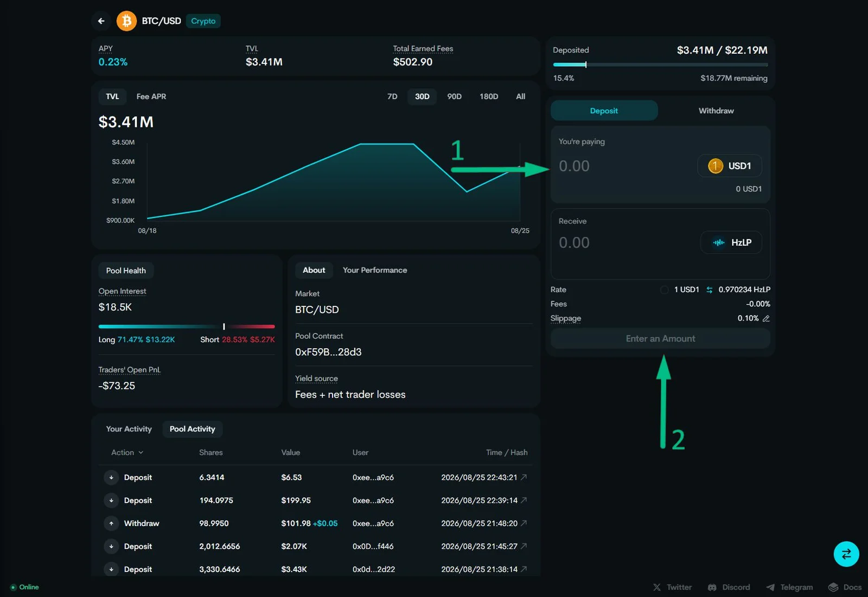Click the Online status indicator
Viewport: 868px width, 597px height.
pos(24,587)
